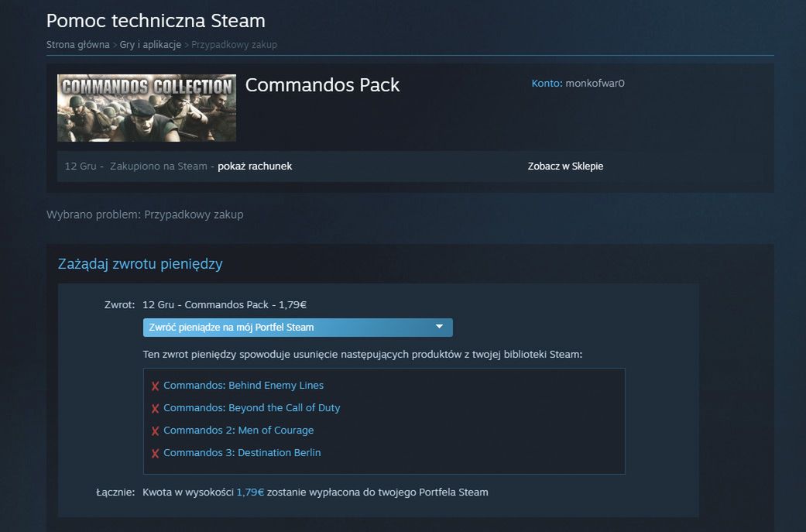806x532 pixels.
Task: Click the Konto account label
Action: [547, 84]
